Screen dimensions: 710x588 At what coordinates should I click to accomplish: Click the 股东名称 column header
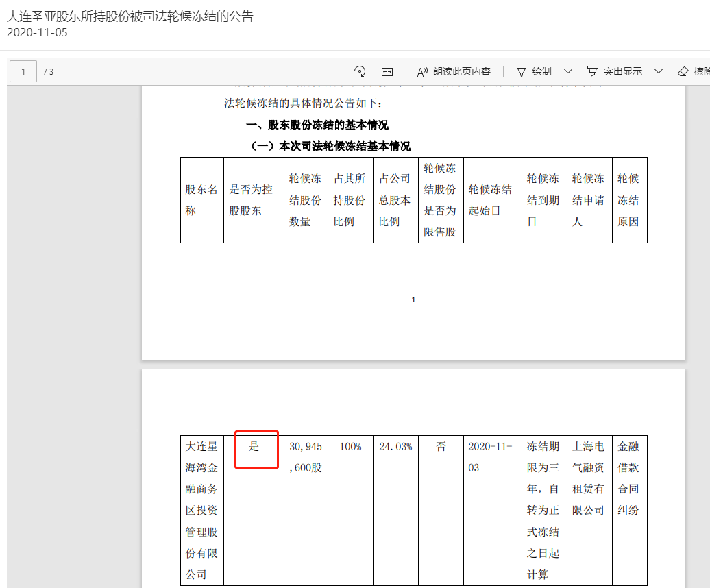tap(201, 200)
